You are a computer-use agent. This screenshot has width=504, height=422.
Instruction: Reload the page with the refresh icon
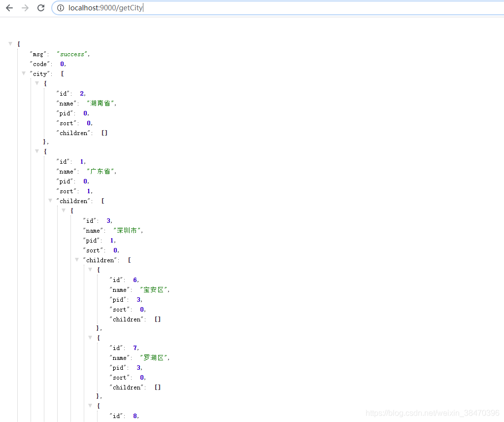(41, 8)
